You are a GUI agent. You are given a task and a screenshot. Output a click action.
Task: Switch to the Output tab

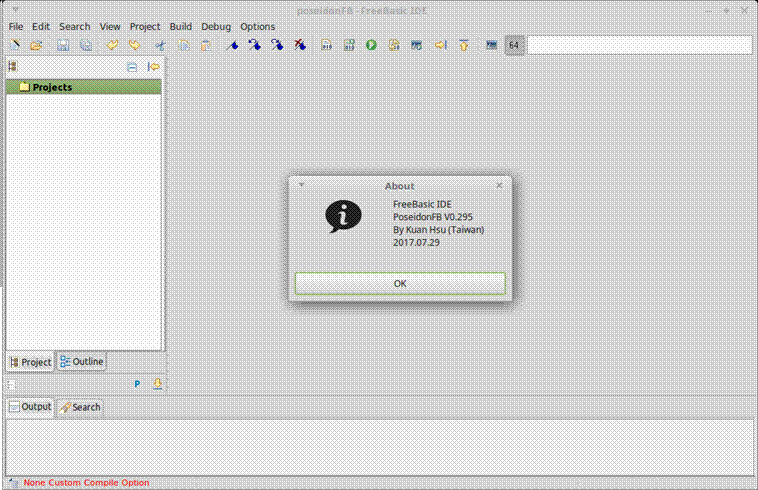coord(30,407)
